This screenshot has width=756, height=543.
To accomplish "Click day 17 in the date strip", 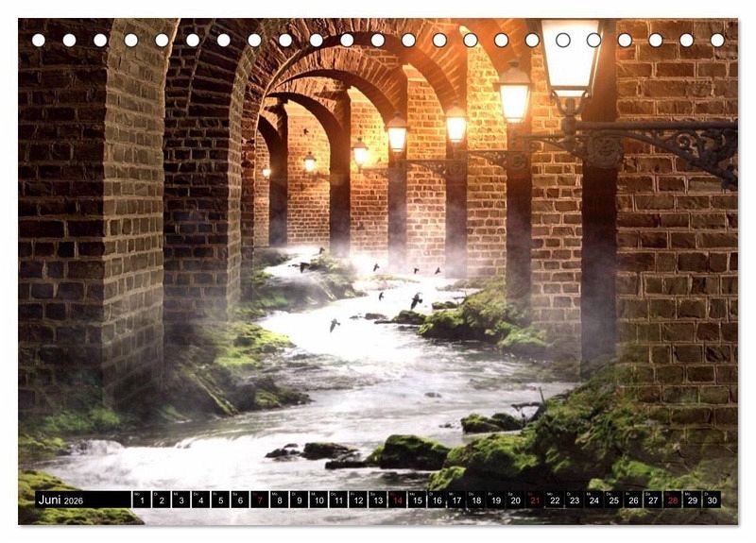I will click(x=456, y=500).
